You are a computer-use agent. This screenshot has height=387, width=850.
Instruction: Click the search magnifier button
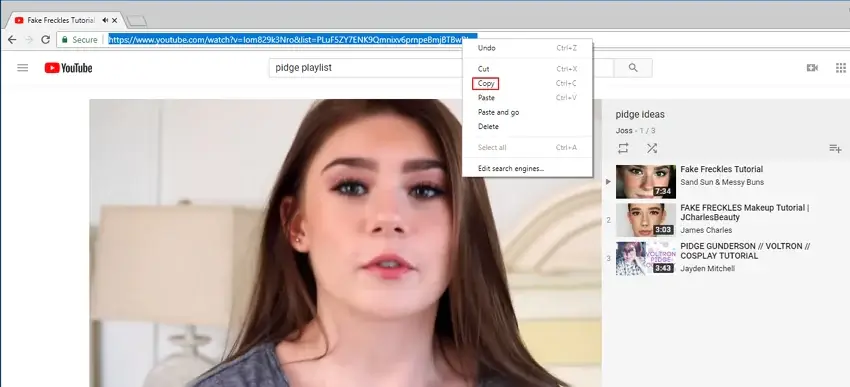(x=633, y=68)
